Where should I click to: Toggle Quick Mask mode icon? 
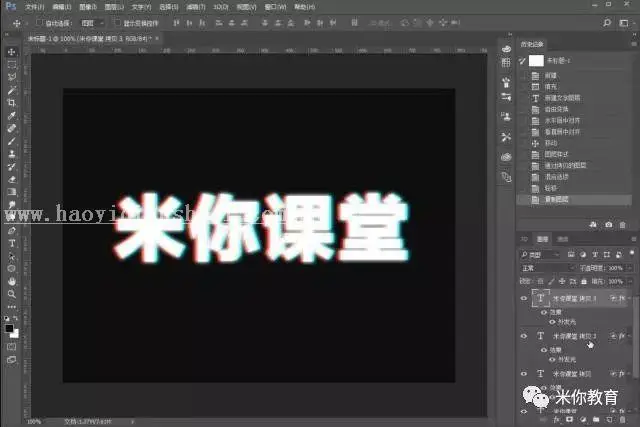coord(11,347)
